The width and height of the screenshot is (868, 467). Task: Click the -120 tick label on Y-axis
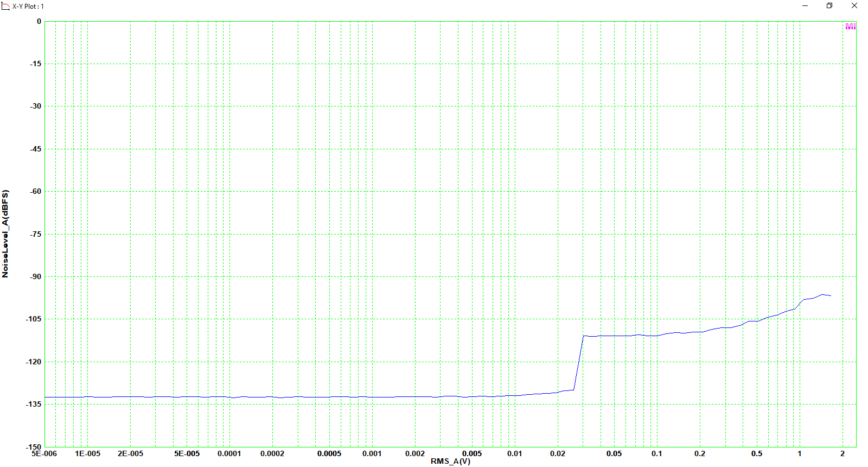point(34,362)
